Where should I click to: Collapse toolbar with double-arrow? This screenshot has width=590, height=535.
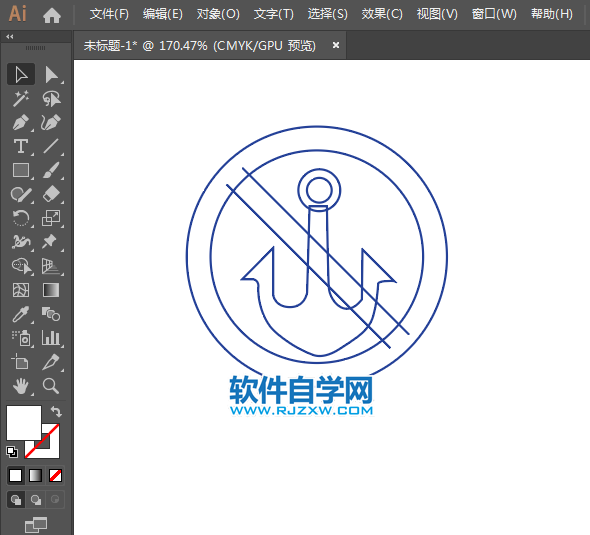point(10,36)
